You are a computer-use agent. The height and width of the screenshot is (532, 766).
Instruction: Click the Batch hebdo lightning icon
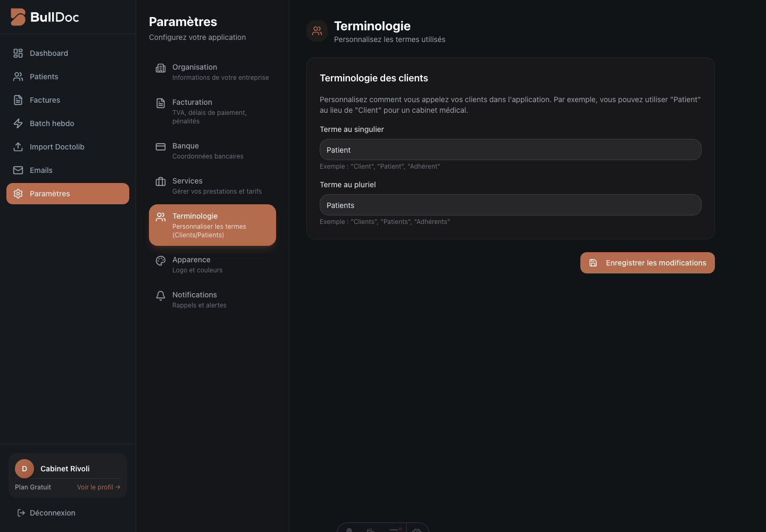point(18,123)
